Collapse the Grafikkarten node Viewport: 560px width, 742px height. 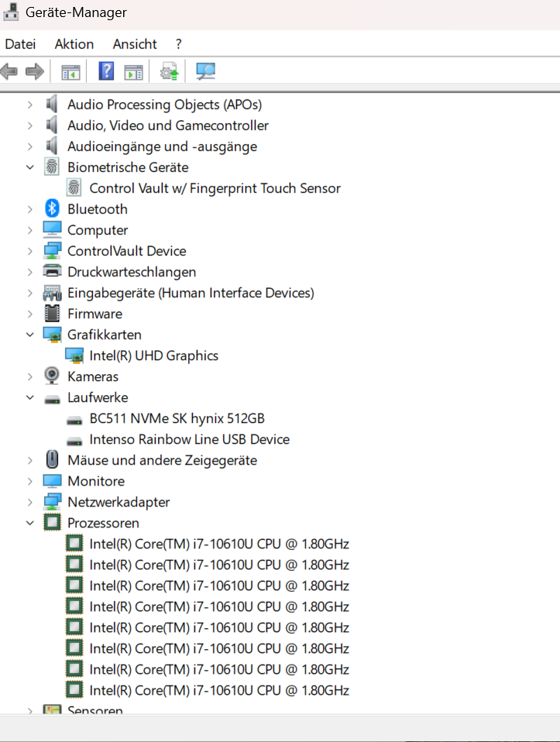[x=30, y=335]
